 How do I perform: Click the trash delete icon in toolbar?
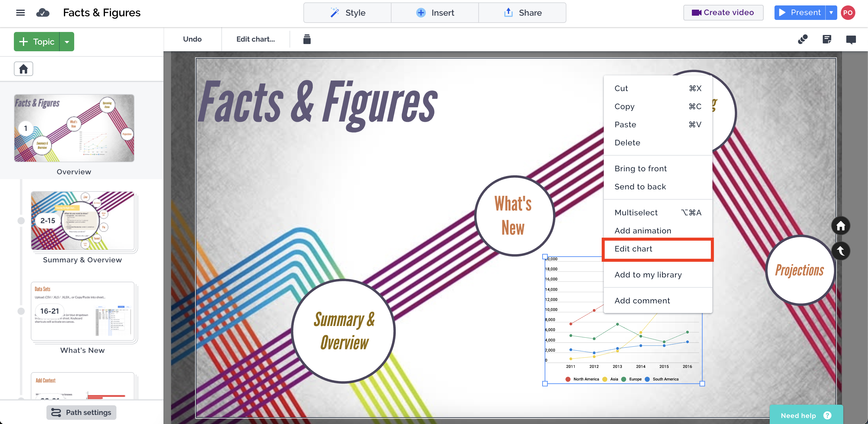[307, 39]
